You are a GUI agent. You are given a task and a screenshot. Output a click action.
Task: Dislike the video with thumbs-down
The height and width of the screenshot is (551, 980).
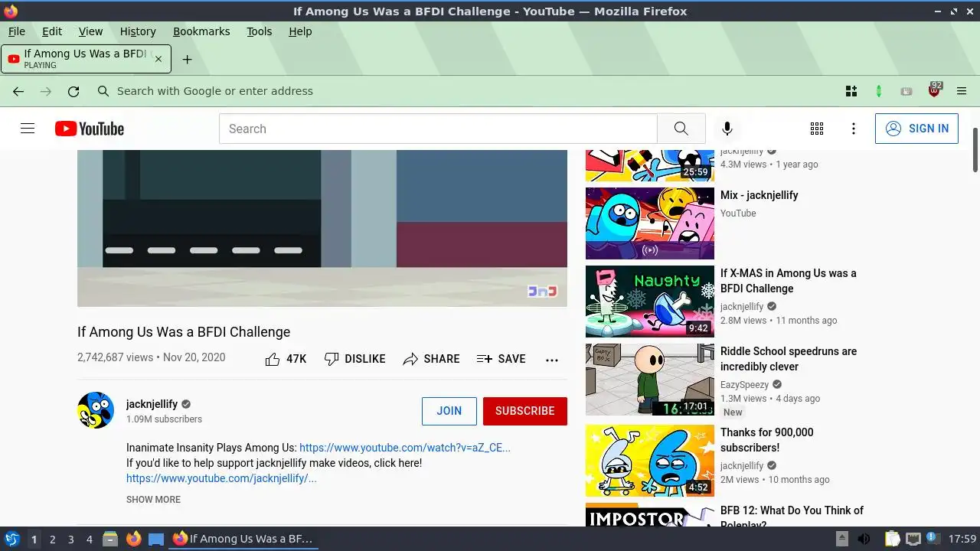(354, 359)
